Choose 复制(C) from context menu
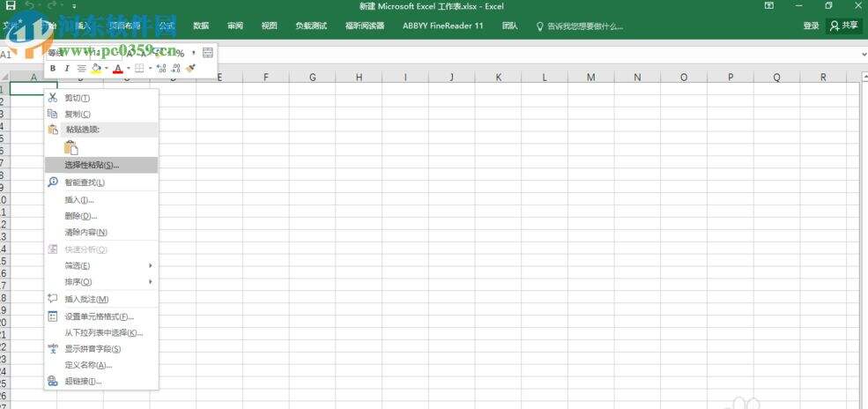Viewport: 868px width, 409px height. [101, 114]
